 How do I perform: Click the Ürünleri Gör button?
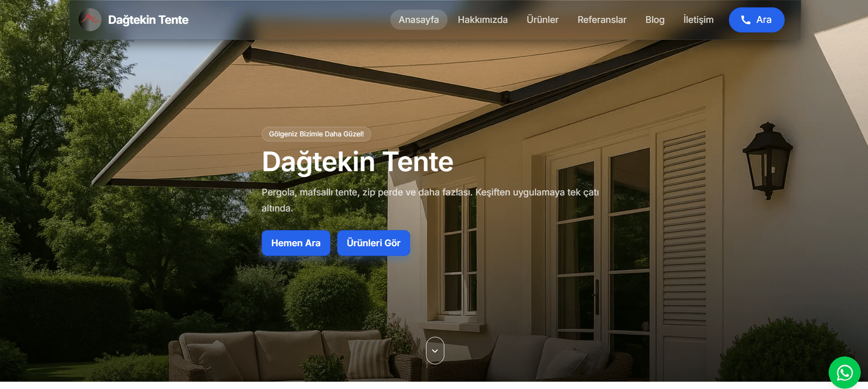coord(373,243)
